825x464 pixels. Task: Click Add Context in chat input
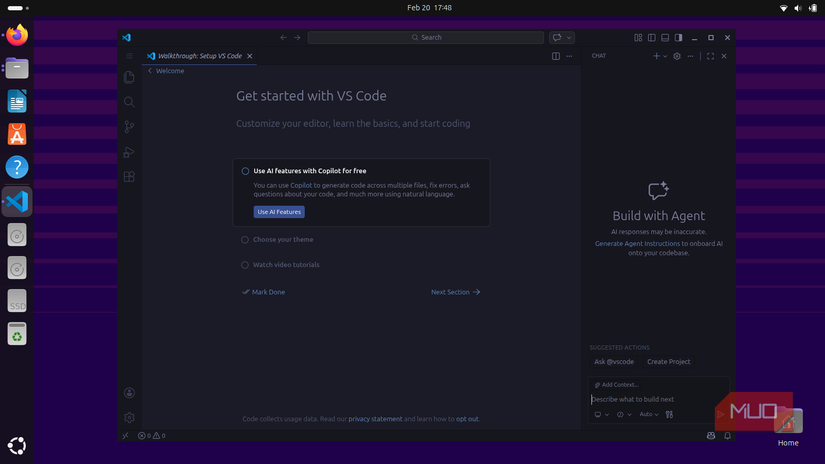click(616, 385)
